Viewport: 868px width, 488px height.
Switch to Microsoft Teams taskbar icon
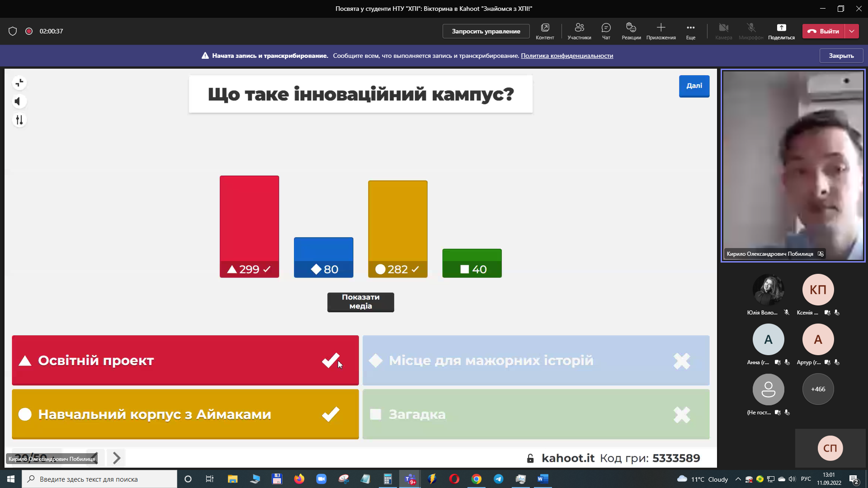click(x=410, y=479)
